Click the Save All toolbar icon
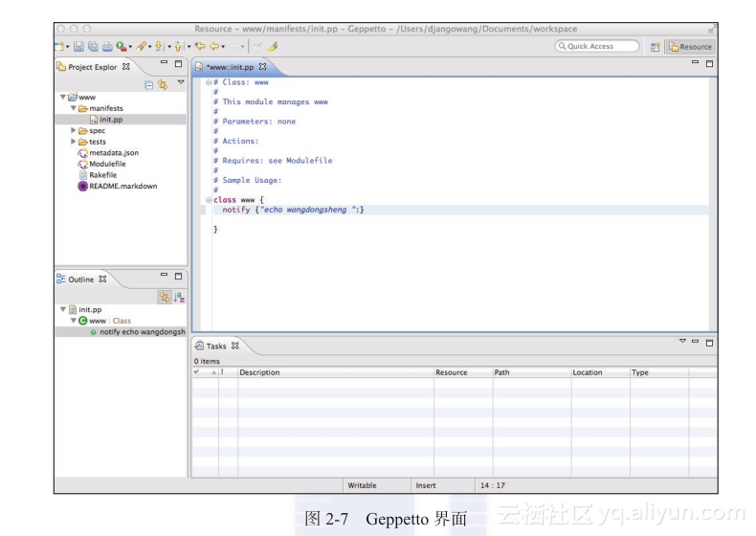The height and width of the screenshot is (536, 756). tap(93, 46)
